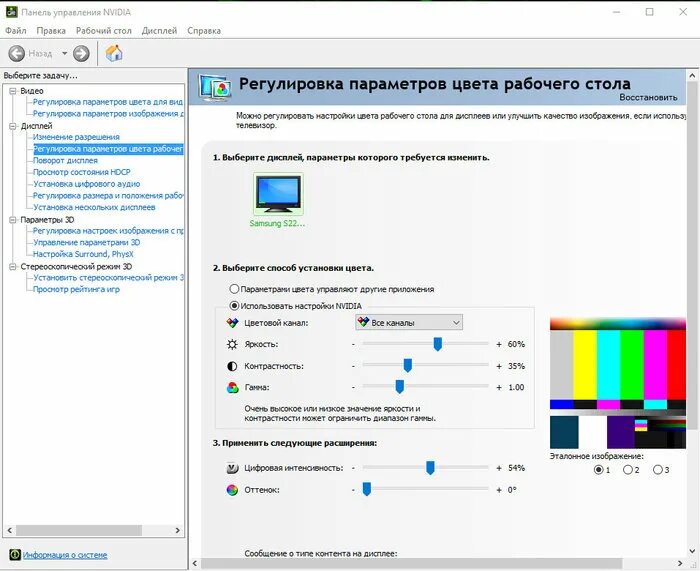The image size is (700, 571).
Task: Open Установка цифрового аудио
Action: (x=87, y=183)
